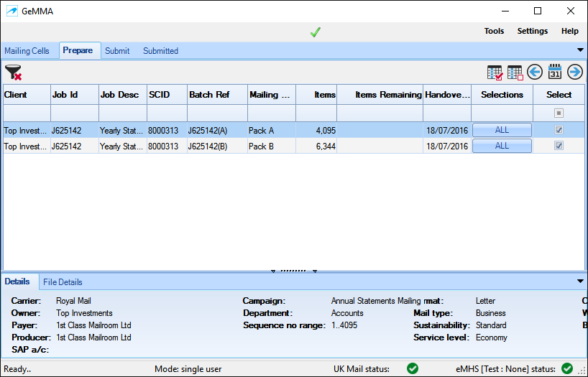Clear the filter using the funnel icon
Screen dimensions: 588x377
[x=14, y=72]
